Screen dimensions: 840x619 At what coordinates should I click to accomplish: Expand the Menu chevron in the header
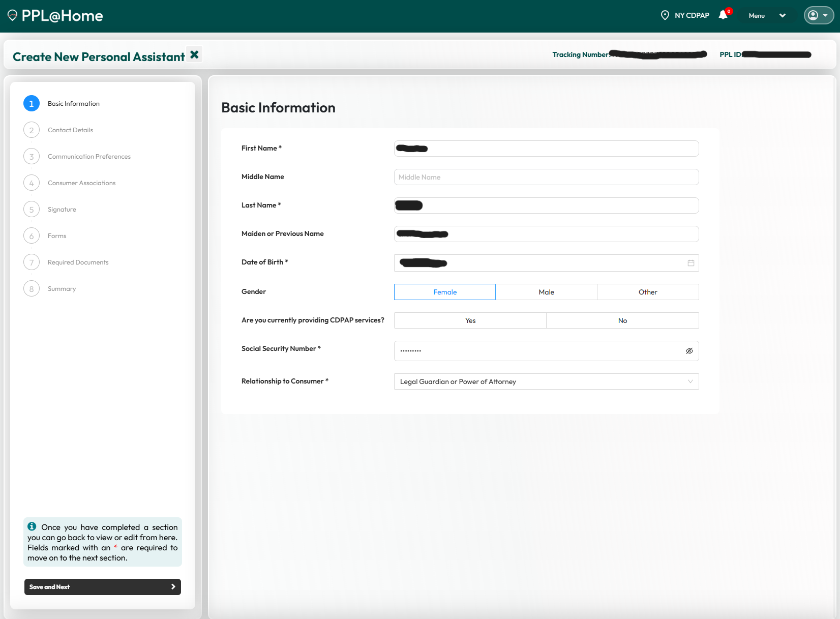pos(783,16)
